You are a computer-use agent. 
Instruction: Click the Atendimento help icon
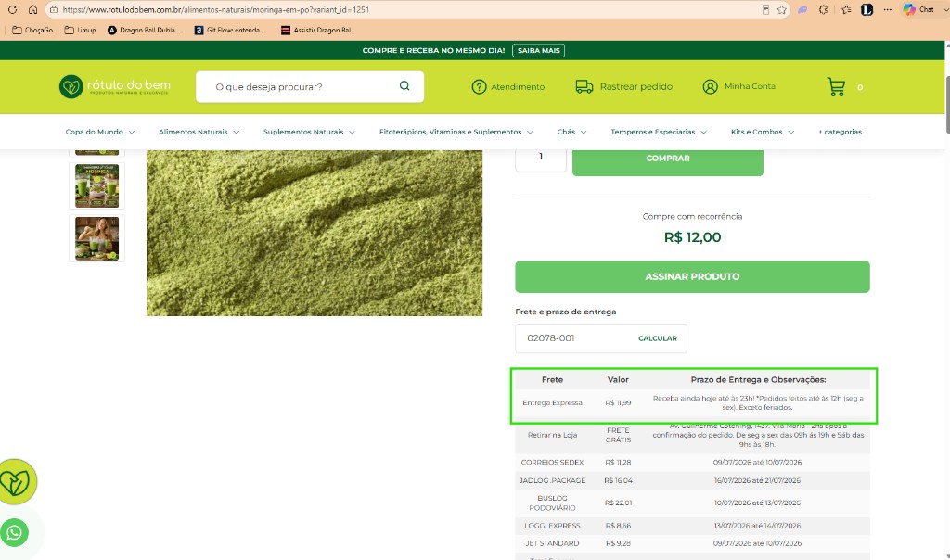point(480,86)
